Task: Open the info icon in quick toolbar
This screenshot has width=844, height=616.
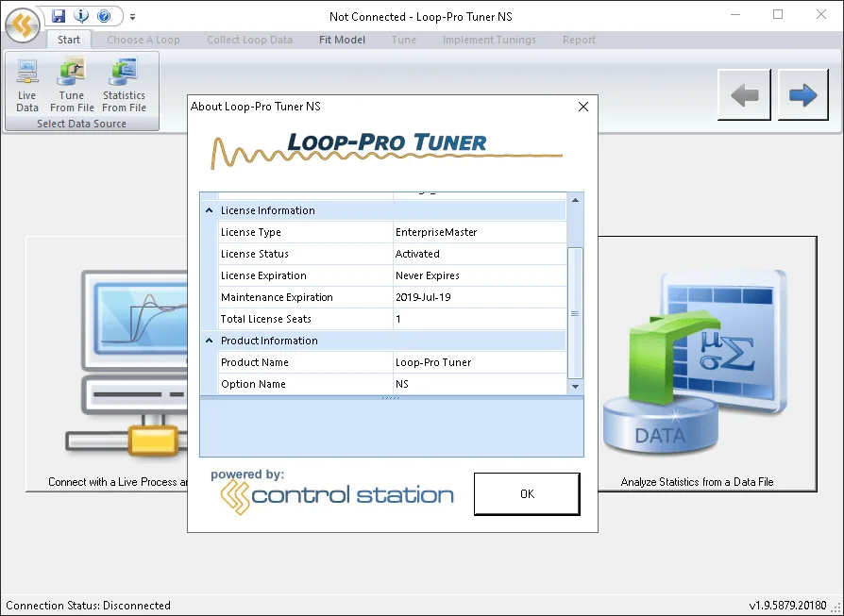Action: [81, 16]
